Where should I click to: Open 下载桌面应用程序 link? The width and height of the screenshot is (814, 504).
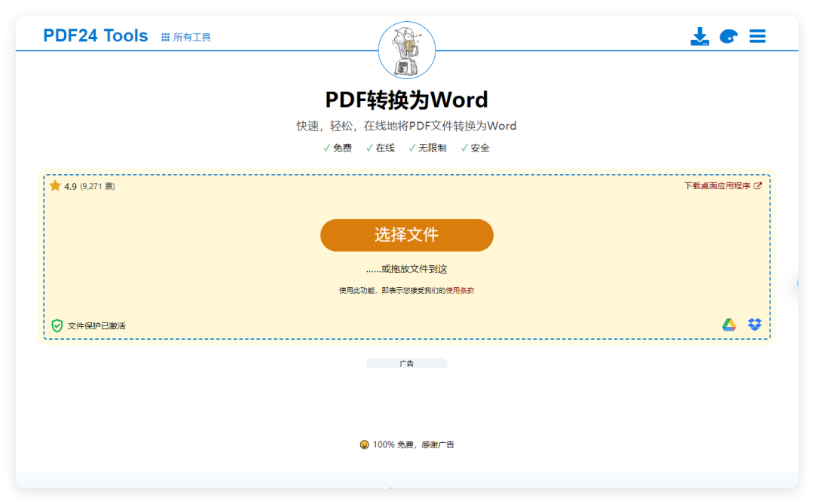click(x=723, y=186)
